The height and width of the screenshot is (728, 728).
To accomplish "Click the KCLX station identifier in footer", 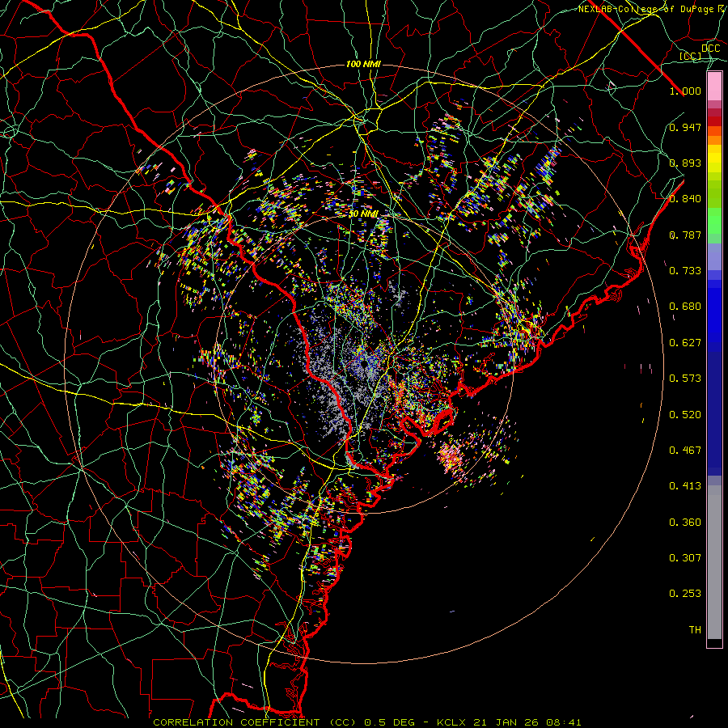I will point(453,722).
